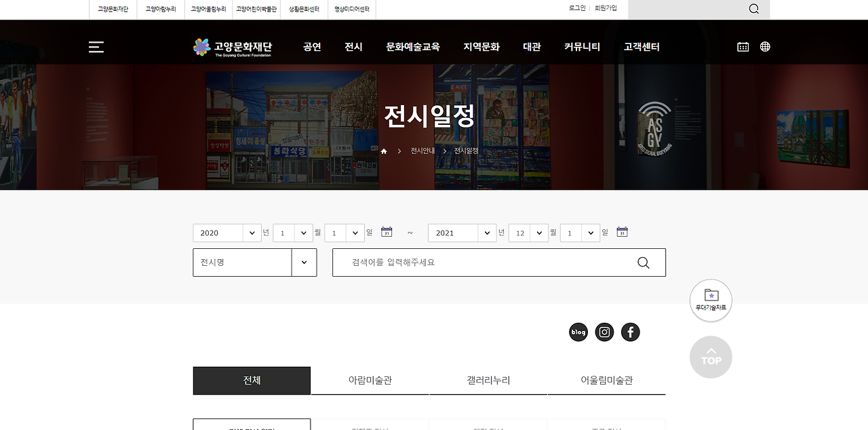Open the Instagram social icon
The width and height of the screenshot is (868, 430).
pos(604,332)
